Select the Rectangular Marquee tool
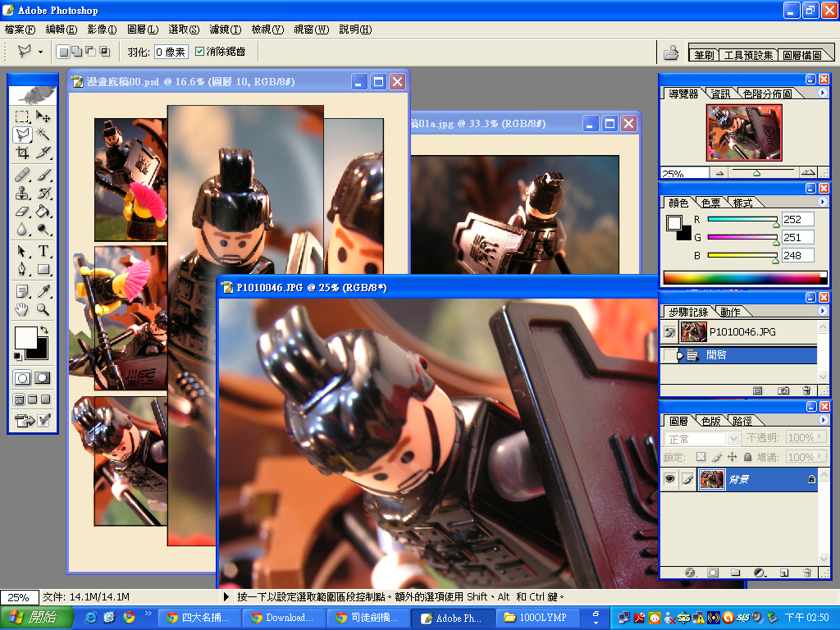Image resolution: width=840 pixels, height=630 pixels. click(x=22, y=116)
